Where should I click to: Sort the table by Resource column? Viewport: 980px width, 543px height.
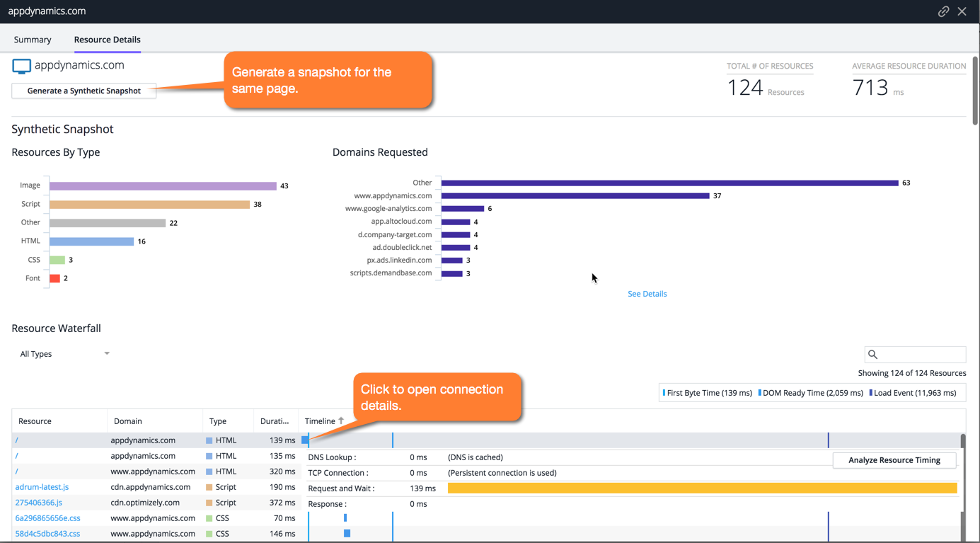pos(35,421)
